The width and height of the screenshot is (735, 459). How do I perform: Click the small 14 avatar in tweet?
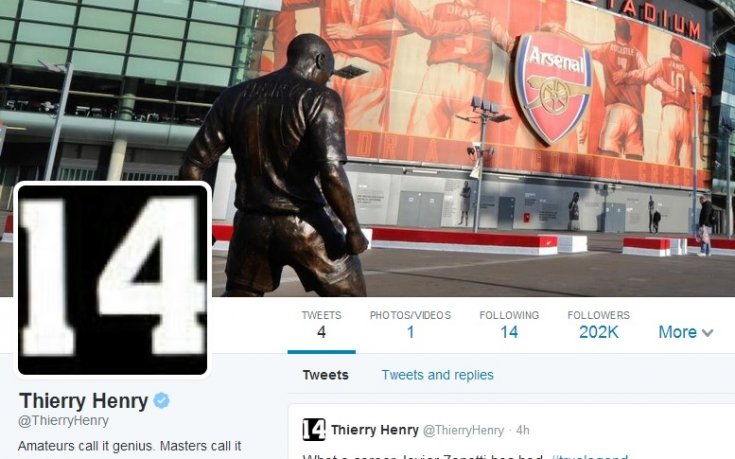(x=314, y=429)
